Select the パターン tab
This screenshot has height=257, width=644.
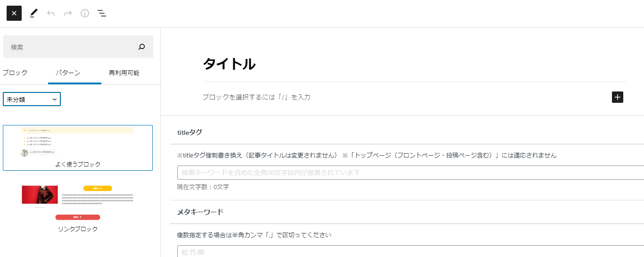68,73
